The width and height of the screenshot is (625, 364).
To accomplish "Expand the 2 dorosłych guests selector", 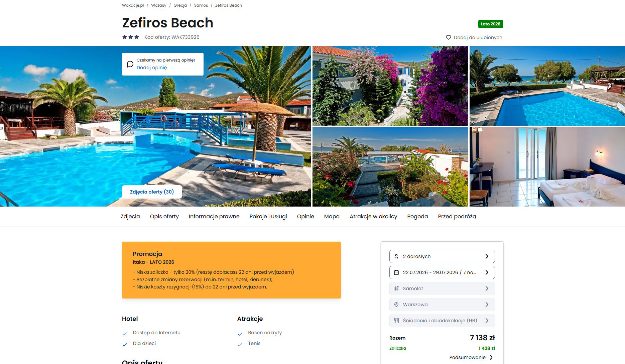I will coord(442,256).
